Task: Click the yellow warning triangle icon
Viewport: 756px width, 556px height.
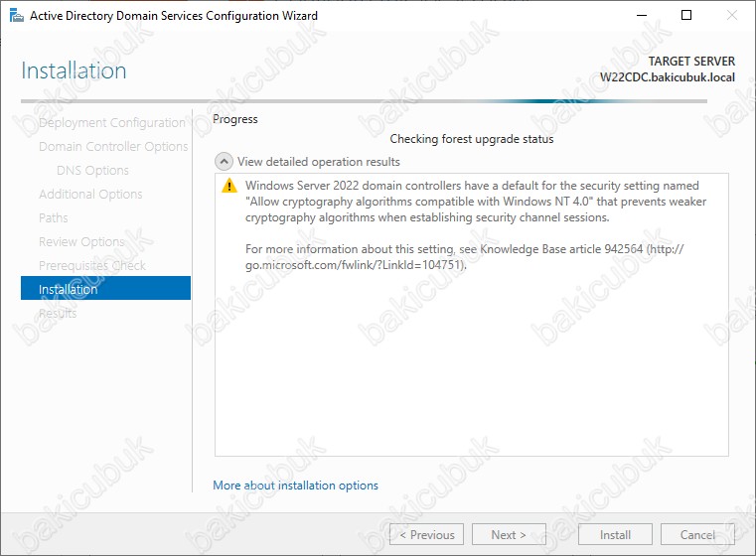Action: (229, 186)
